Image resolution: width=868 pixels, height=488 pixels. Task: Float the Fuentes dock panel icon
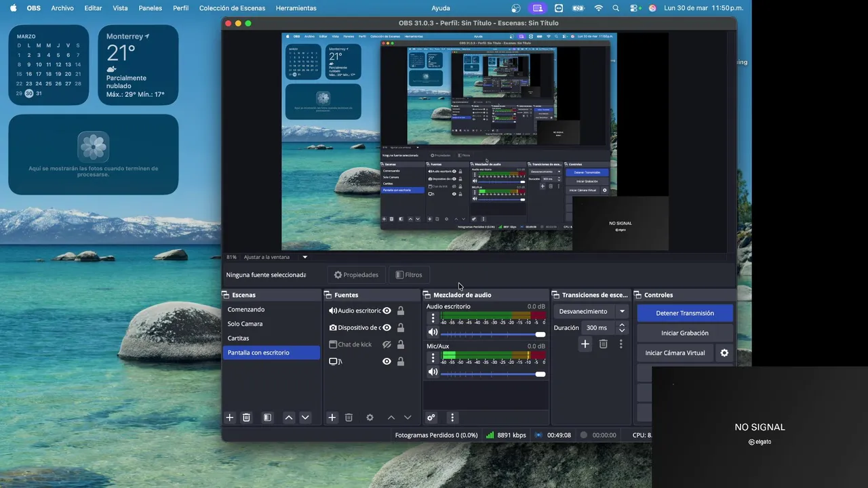(328, 295)
